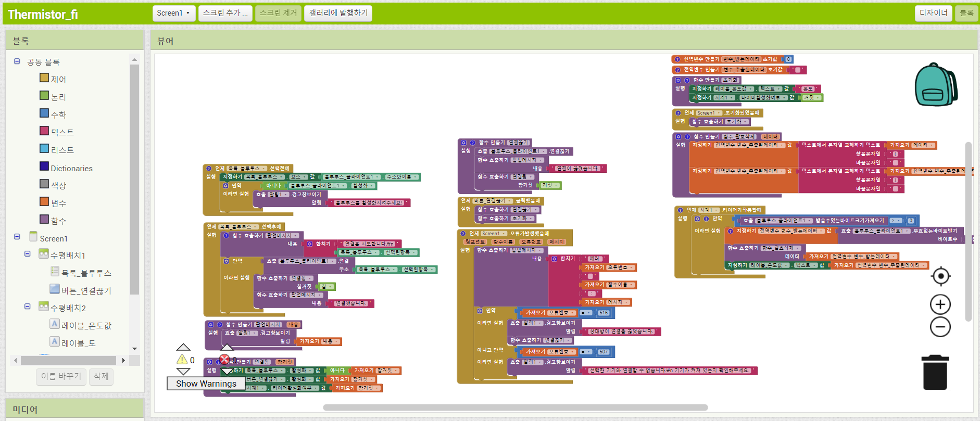Click help icon on 시계1 .타이머가작동할때 block
Viewport: 980px width, 421px height.
680,210
